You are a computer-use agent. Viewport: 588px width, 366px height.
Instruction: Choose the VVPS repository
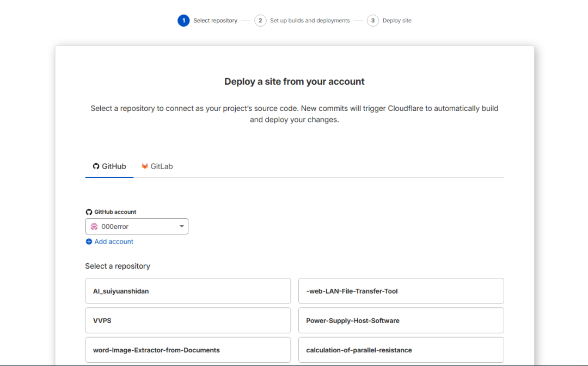[x=188, y=320]
